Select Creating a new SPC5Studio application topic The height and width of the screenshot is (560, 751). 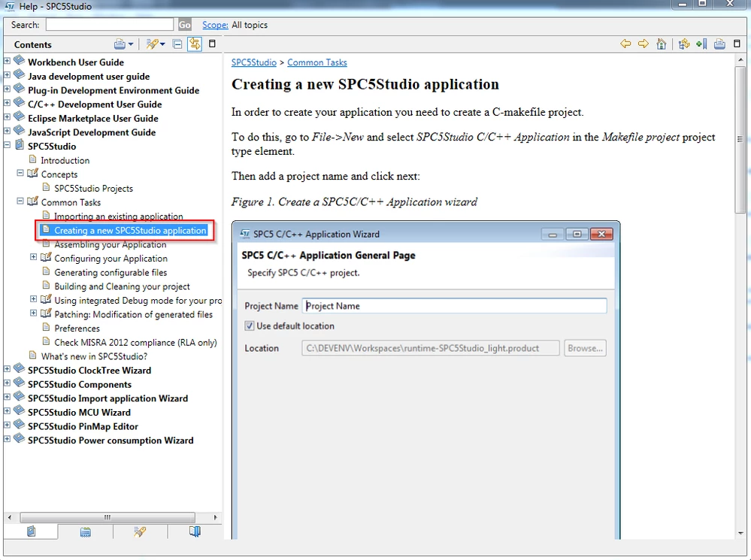[130, 231]
